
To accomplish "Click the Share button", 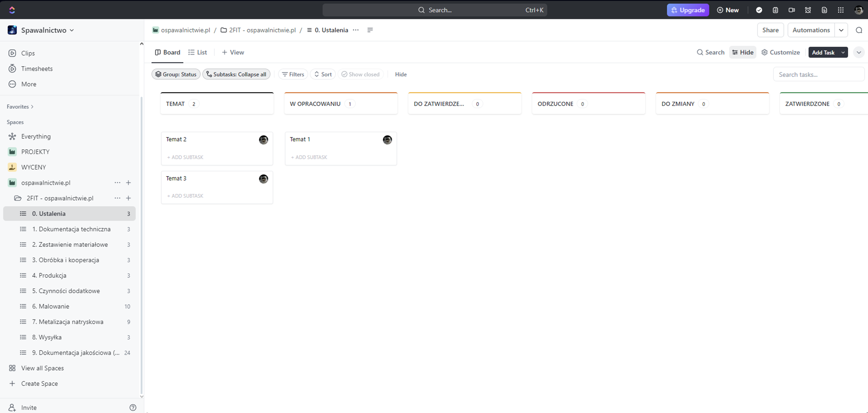I will (770, 30).
